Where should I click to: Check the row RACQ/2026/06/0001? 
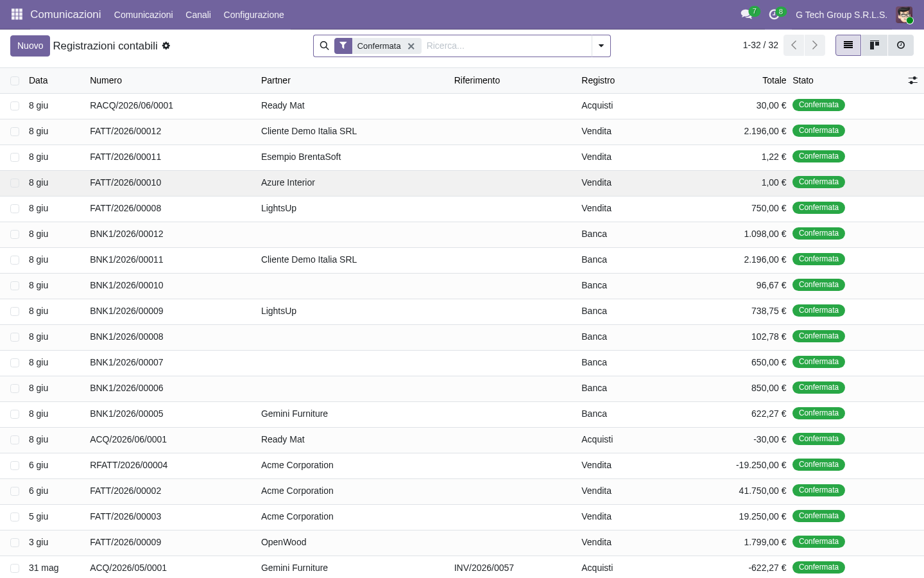click(15, 106)
